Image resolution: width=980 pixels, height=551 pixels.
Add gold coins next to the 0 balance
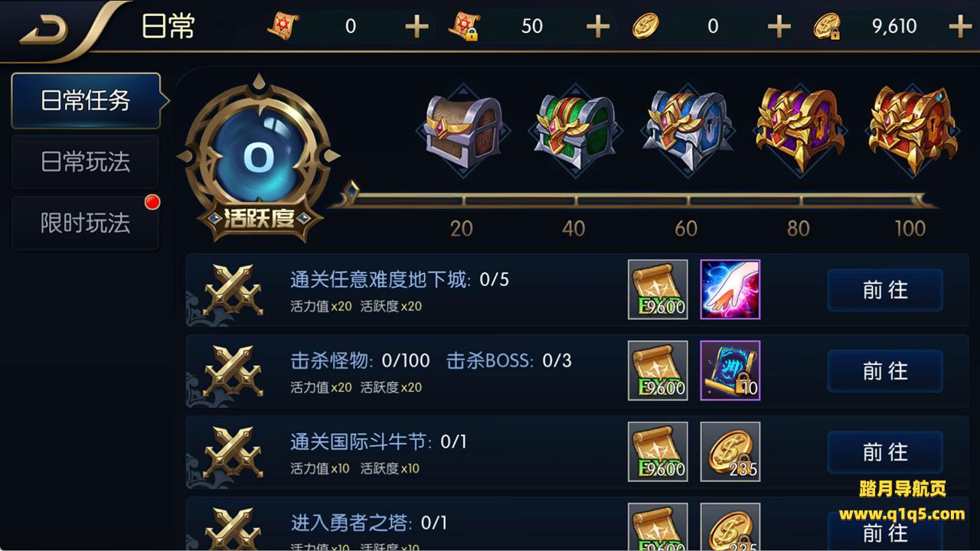(779, 27)
